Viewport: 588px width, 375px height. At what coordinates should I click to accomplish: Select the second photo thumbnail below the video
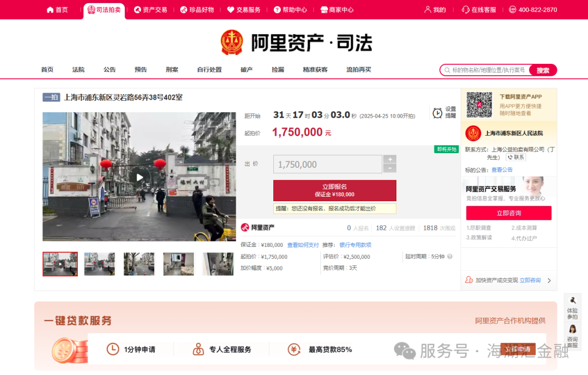(99, 264)
